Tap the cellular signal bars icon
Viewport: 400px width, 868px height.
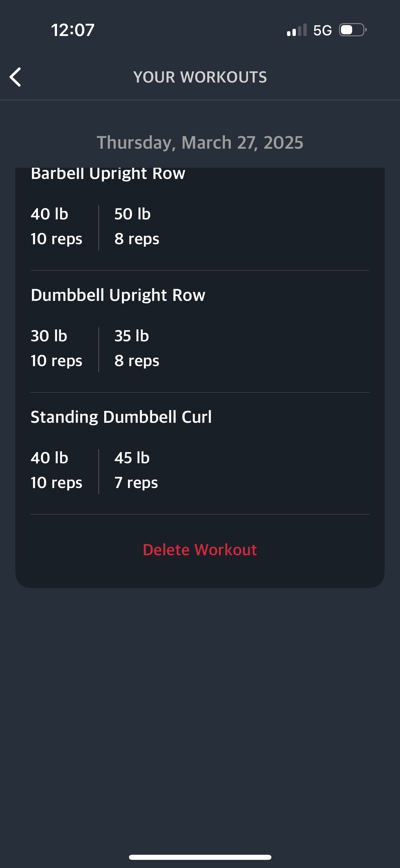297,30
